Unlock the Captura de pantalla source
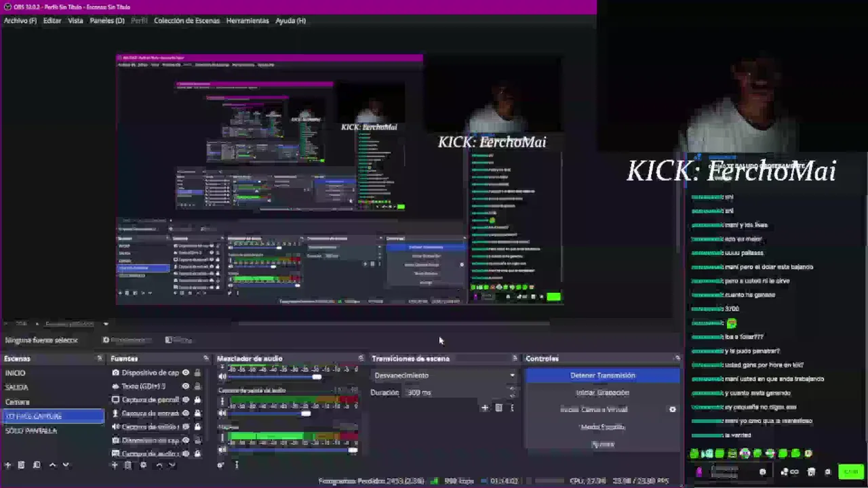 pyautogui.click(x=197, y=400)
